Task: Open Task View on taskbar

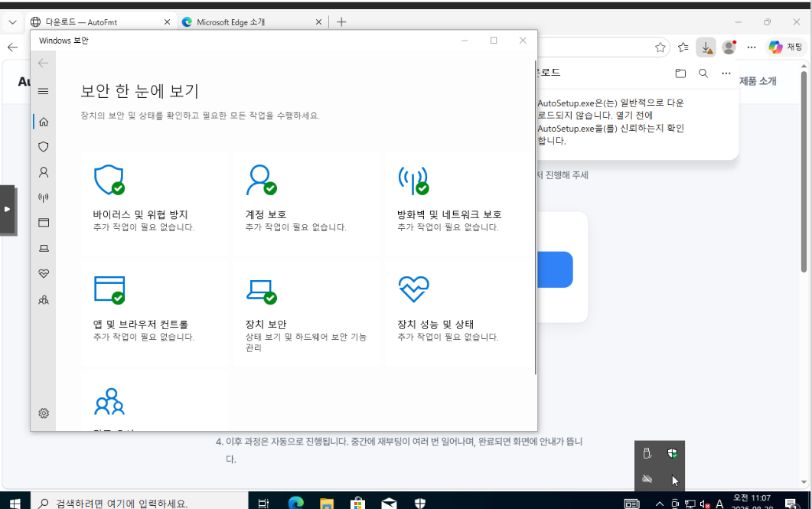Action: [263, 503]
